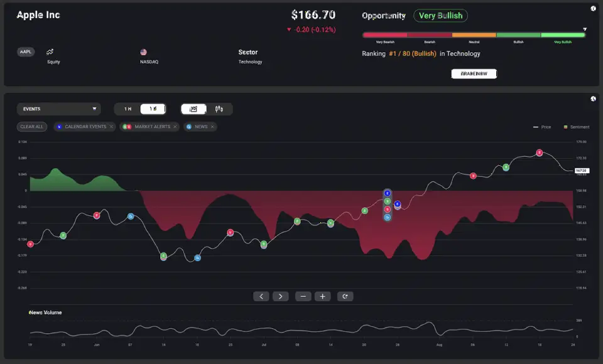This screenshot has height=364, width=603.
Task: Click green marker in the stacked event group
Action: (388, 201)
